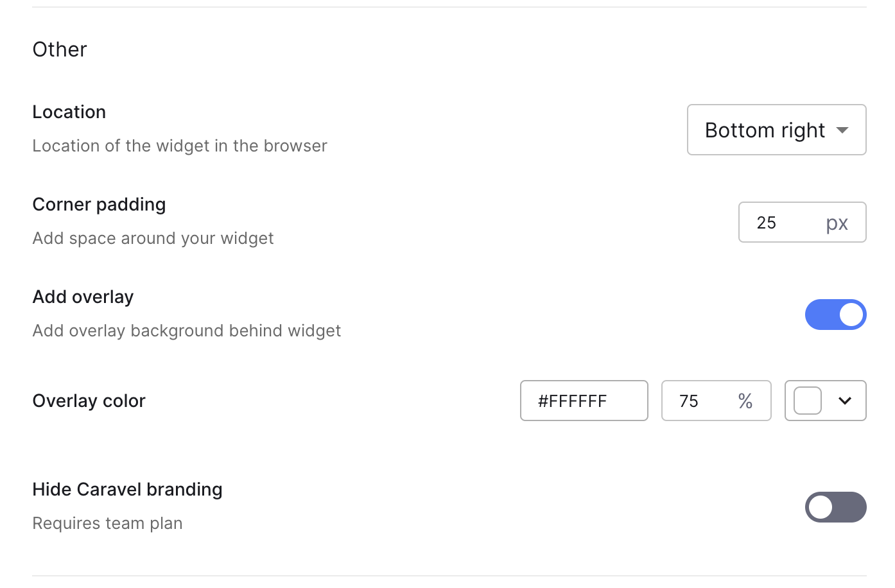
Task: Click the 75 overlay opacity field
Action: coord(717,401)
